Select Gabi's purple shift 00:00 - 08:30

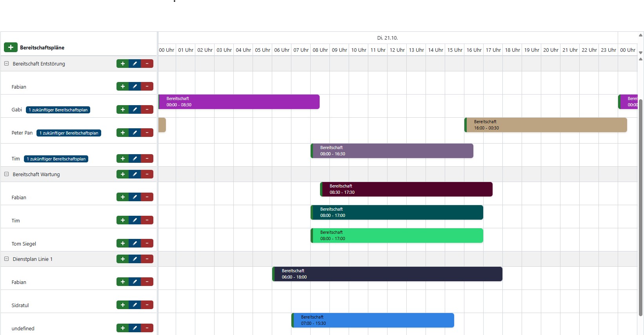[239, 102]
